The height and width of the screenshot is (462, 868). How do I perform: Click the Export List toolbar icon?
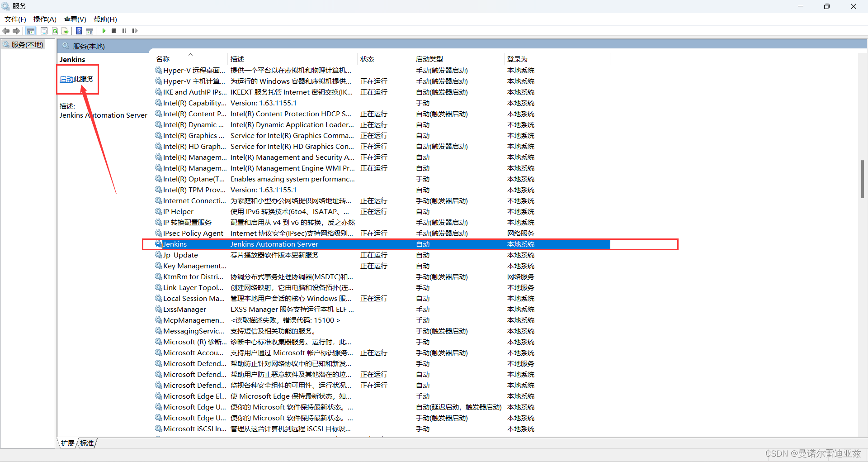coord(65,31)
